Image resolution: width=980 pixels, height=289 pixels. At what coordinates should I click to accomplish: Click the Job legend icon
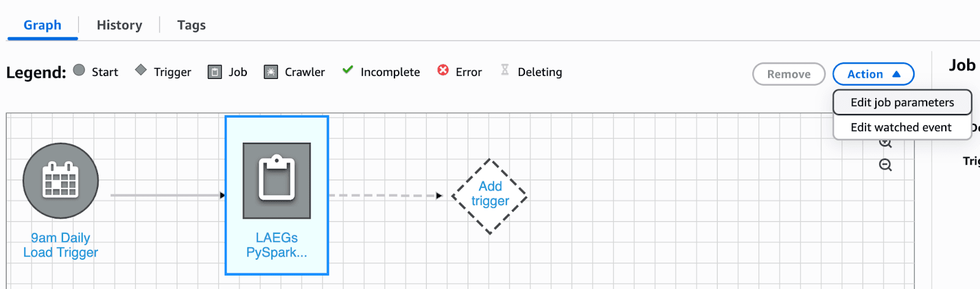point(214,72)
